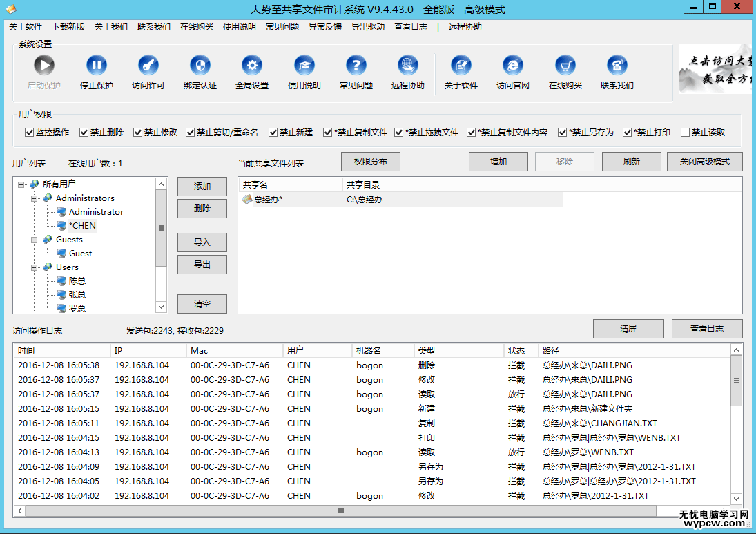The width and height of the screenshot is (756, 534).
Task: Click the 远程协助 globe icon
Action: click(x=408, y=66)
